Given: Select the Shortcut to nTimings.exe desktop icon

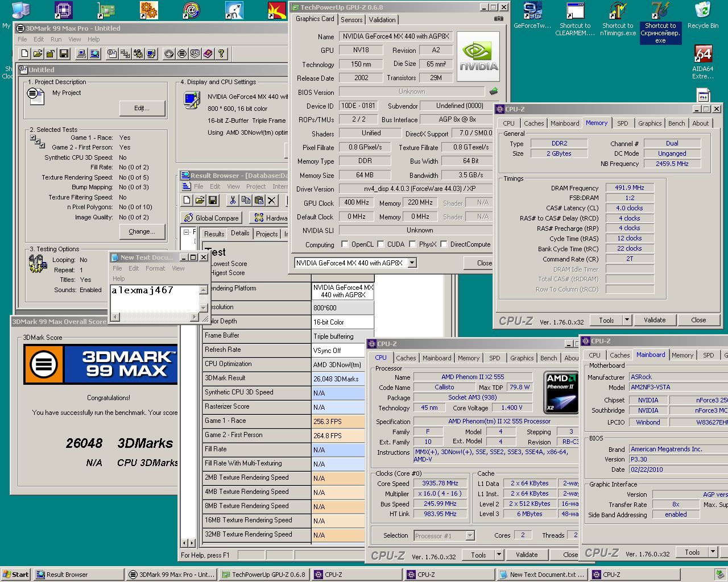Looking at the screenshot, I should (x=618, y=19).
